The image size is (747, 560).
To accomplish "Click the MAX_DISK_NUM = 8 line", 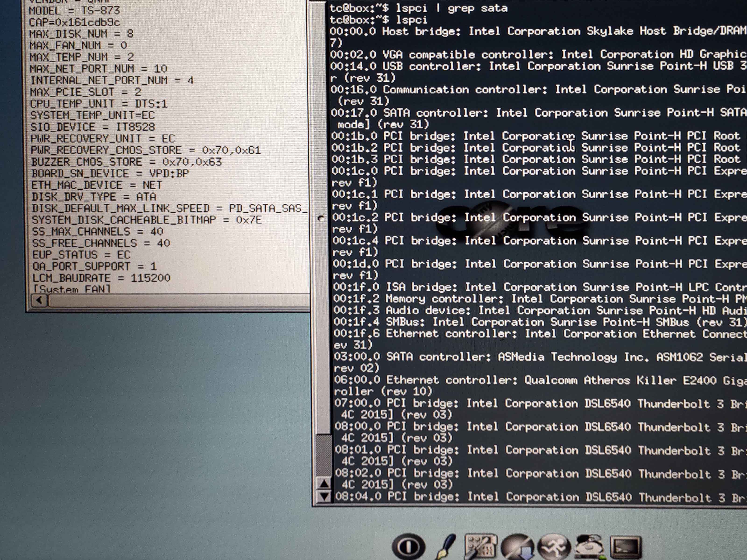I will coord(81,34).
